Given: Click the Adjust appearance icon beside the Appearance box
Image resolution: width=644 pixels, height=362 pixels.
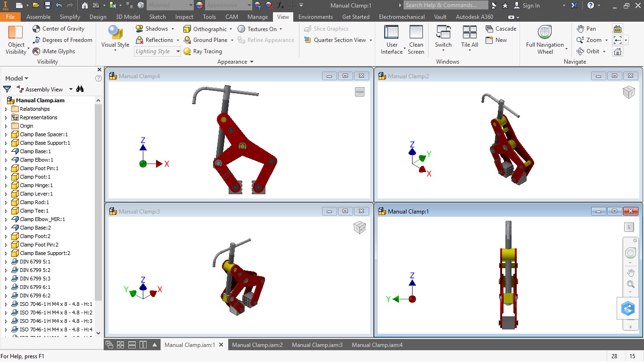Looking at the screenshot, I should coord(258,5).
